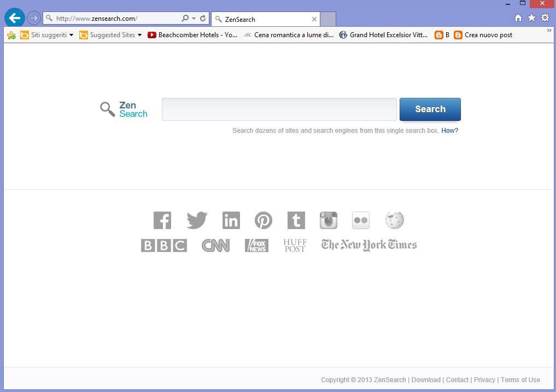Screen dimensions: 556x392
Task: Click the Tumblr icon
Action: pyautogui.click(x=296, y=220)
